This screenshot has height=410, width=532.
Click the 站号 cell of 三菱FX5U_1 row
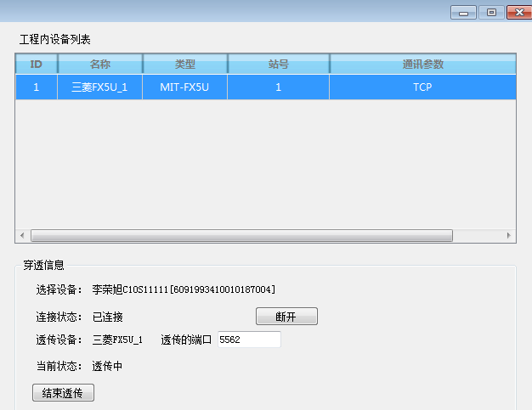[x=278, y=87]
